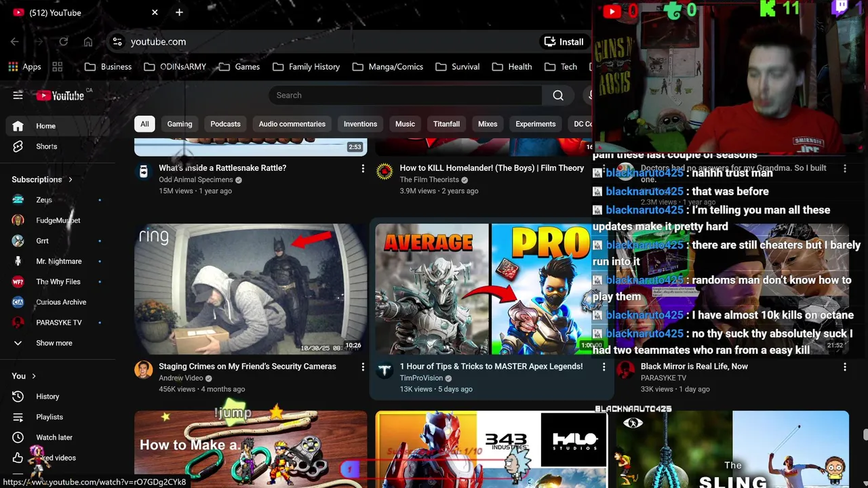This screenshot has width=868, height=488.
Task: Open options for Rattlesnake Rattle video
Action: 363,168
